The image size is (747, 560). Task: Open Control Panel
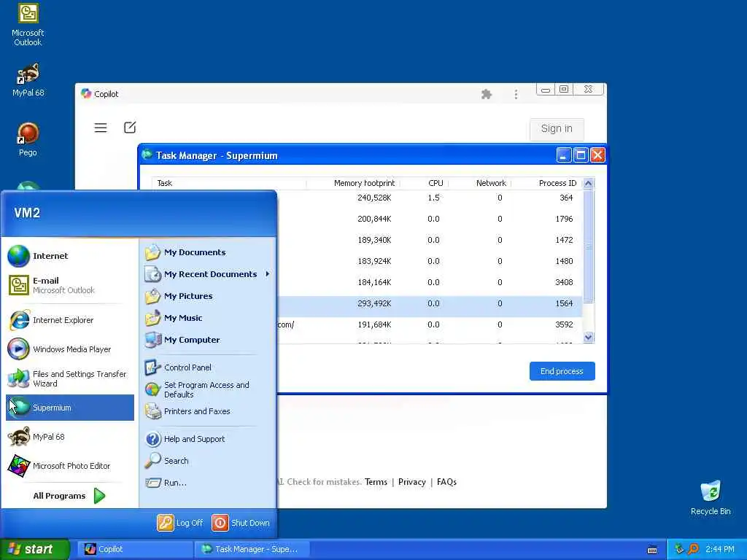point(208,367)
